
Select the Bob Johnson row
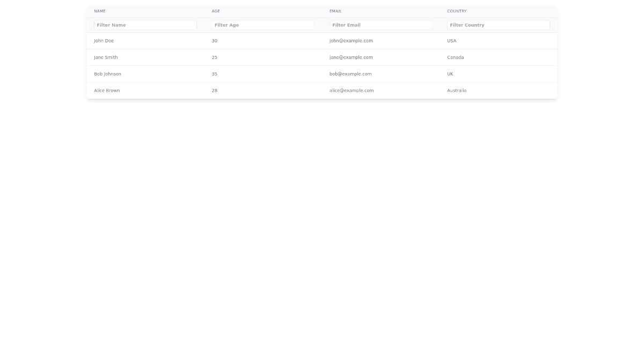pyautogui.click(x=107, y=74)
